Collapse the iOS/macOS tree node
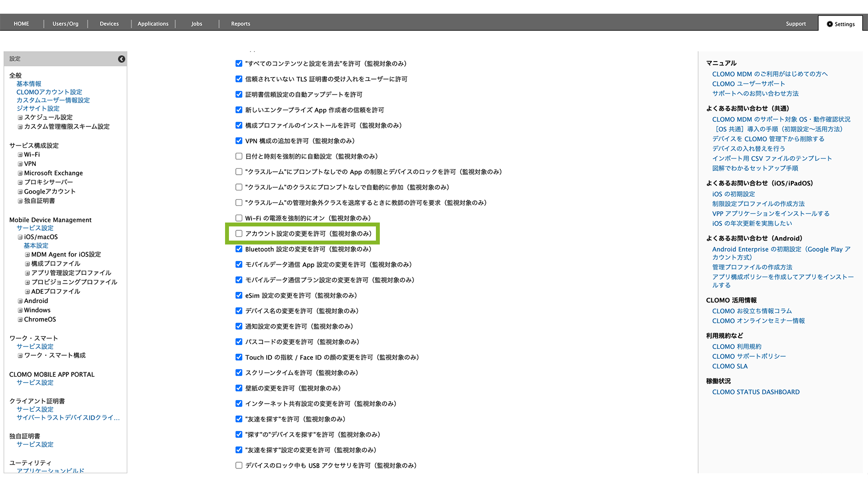868x488 pixels. pyautogui.click(x=20, y=237)
